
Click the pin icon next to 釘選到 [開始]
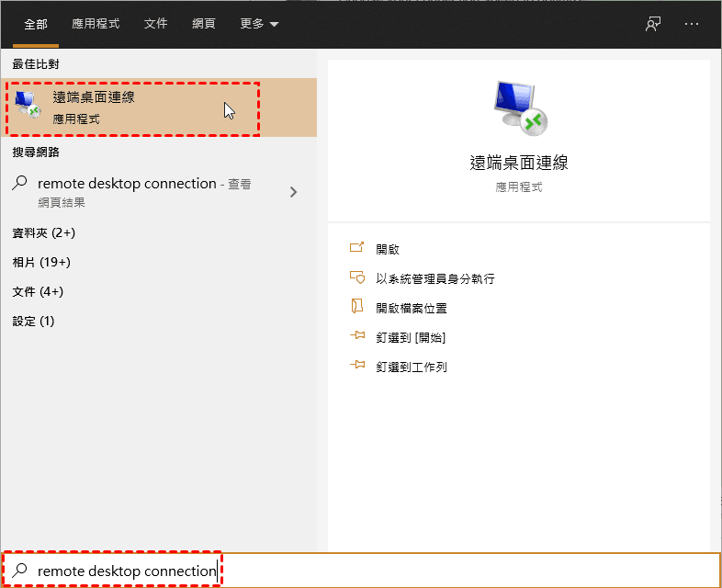pyautogui.click(x=357, y=335)
